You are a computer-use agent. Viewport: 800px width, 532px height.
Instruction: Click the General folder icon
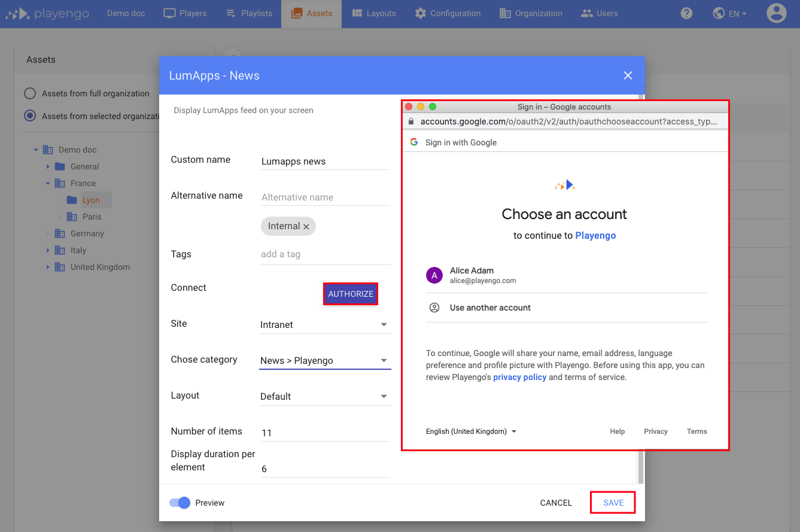(60, 166)
